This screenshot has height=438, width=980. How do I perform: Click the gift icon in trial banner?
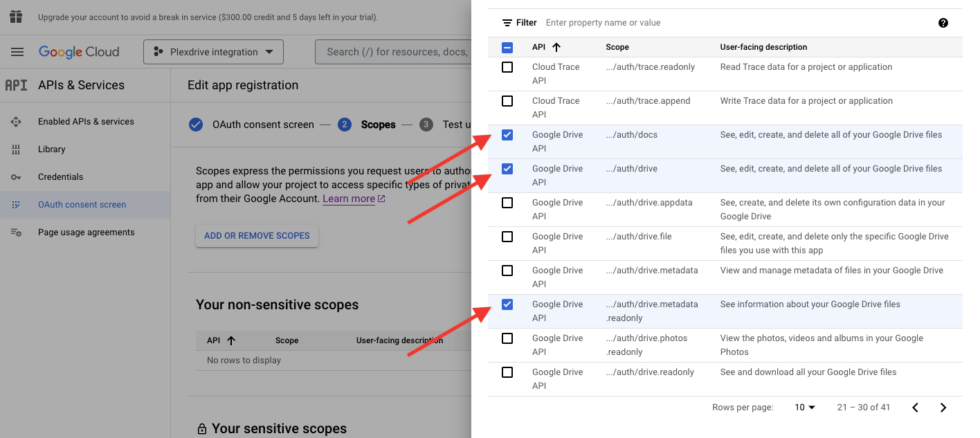click(x=16, y=17)
